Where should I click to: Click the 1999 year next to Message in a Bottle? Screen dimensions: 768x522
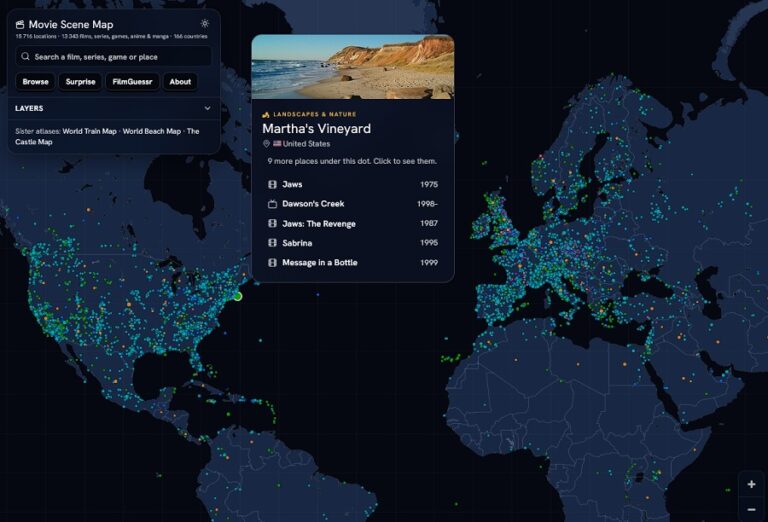pos(429,262)
